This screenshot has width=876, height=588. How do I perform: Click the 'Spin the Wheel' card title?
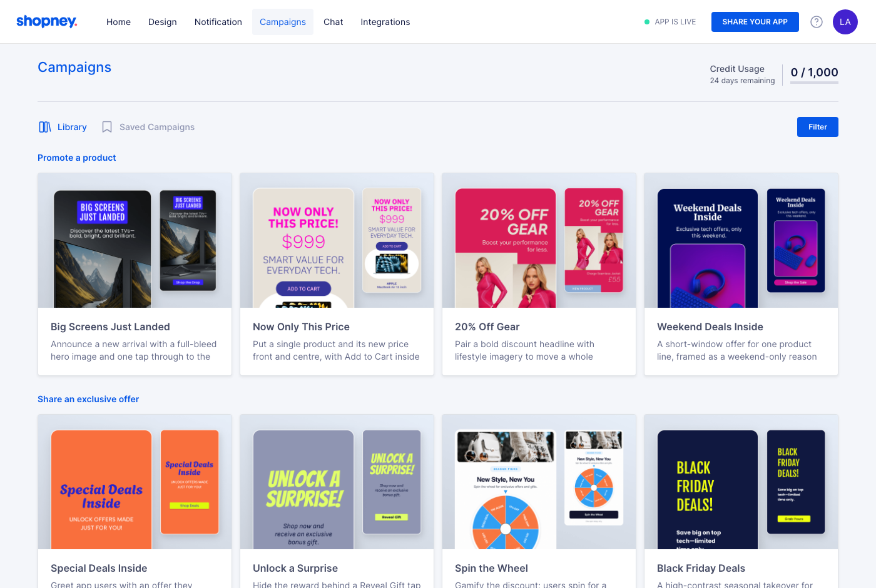click(x=491, y=568)
